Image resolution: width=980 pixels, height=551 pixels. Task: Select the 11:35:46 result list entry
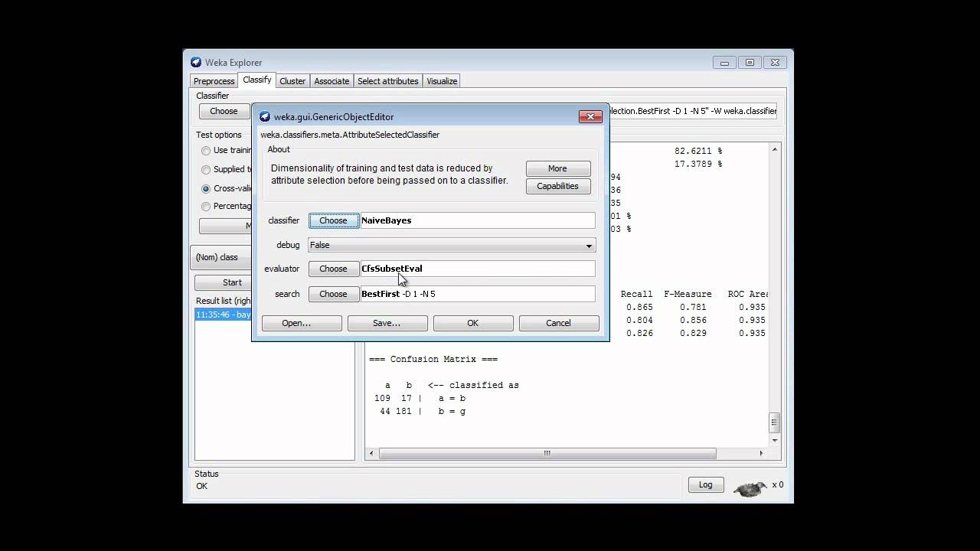[x=224, y=315]
